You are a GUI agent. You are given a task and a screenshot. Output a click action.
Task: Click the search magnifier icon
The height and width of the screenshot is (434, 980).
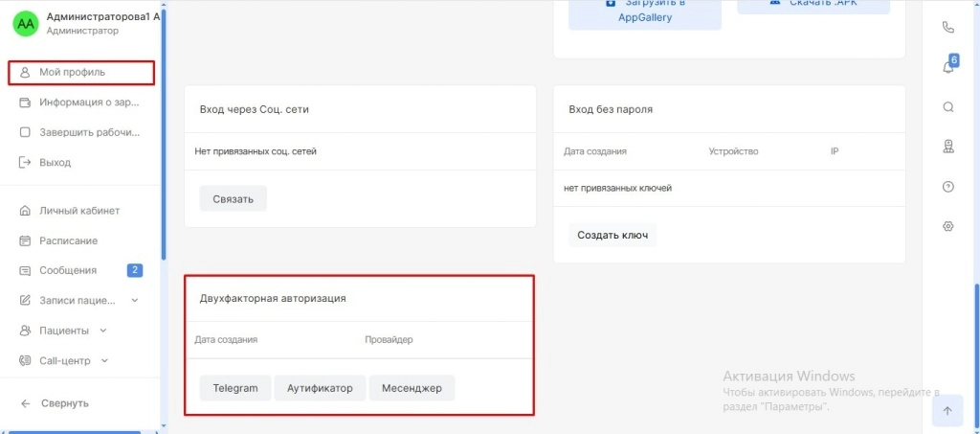[x=948, y=107]
